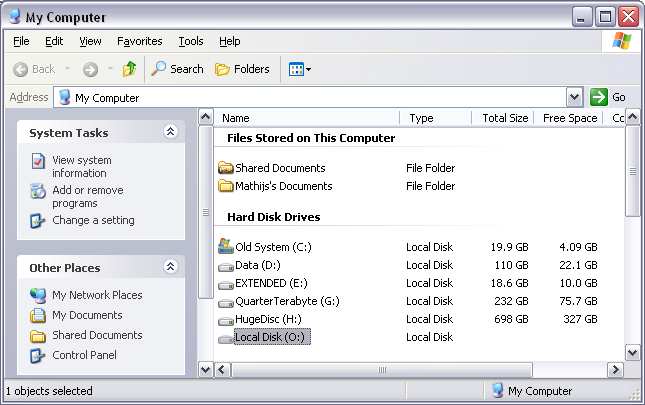Click the HugeDisc (H:) drive icon
645x405 pixels.
coord(225,319)
